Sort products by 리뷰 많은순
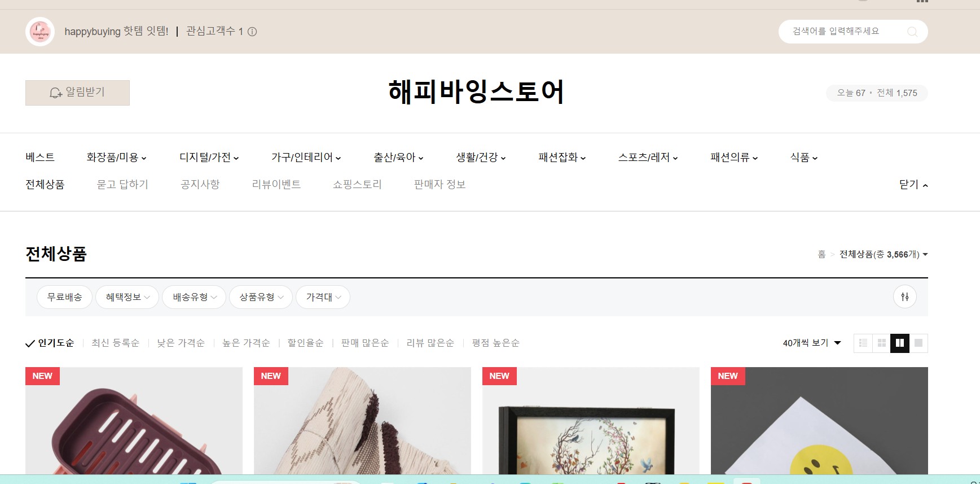The height and width of the screenshot is (484, 980). point(430,343)
